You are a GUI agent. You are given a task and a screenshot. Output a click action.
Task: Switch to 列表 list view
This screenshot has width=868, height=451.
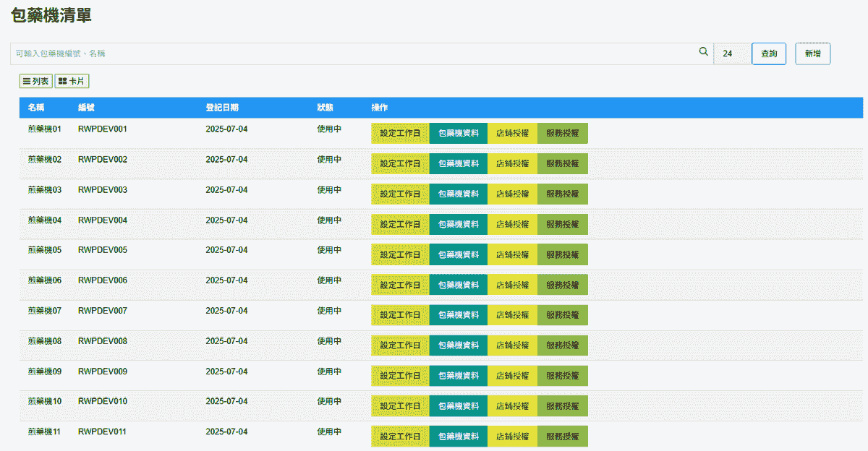[36, 82]
